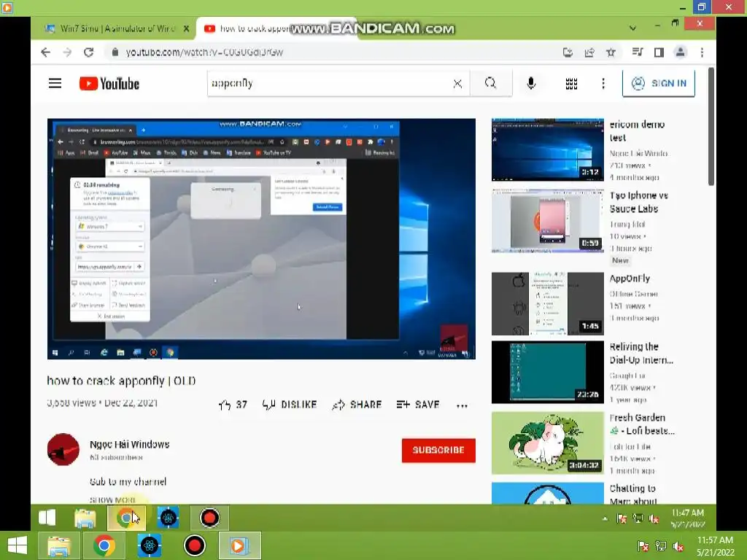Show hidden tray icons on inner taskbar

click(x=605, y=518)
